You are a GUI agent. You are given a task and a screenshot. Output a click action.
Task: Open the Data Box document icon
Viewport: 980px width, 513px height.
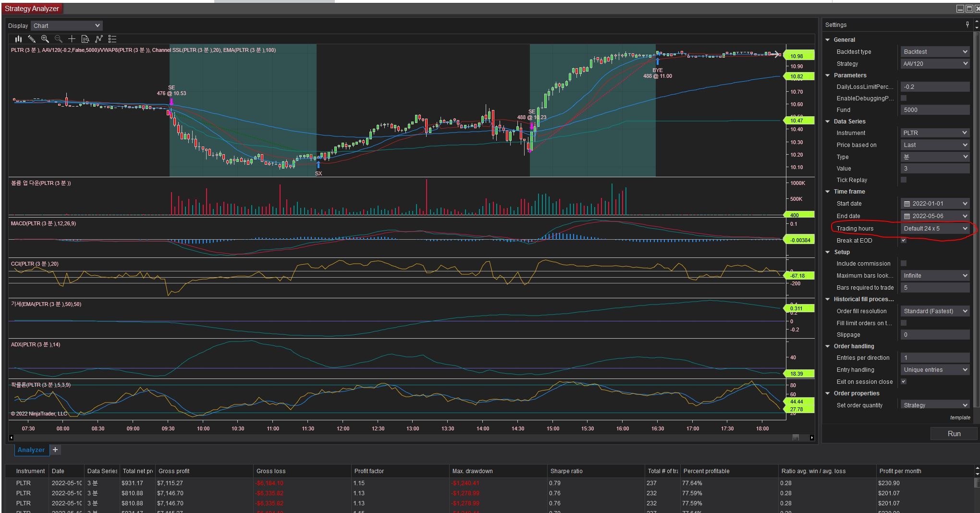85,39
